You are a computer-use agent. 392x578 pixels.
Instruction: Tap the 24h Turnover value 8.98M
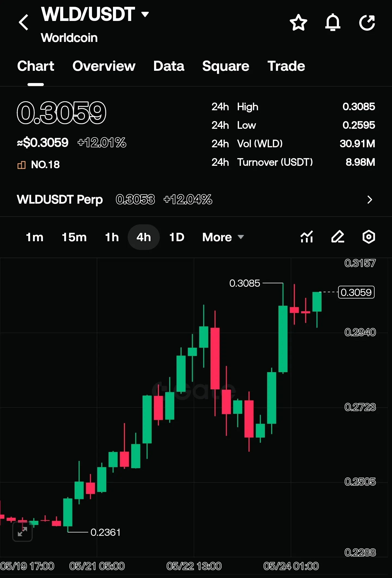(x=360, y=162)
